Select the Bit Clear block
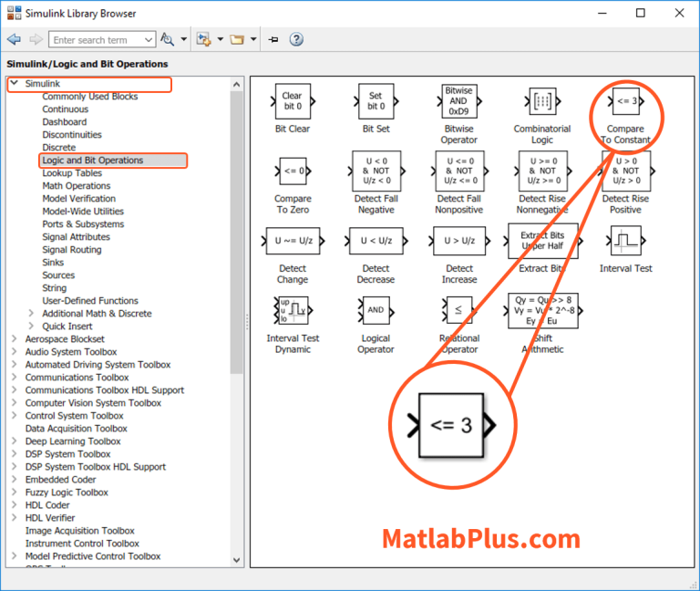 click(292, 102)
